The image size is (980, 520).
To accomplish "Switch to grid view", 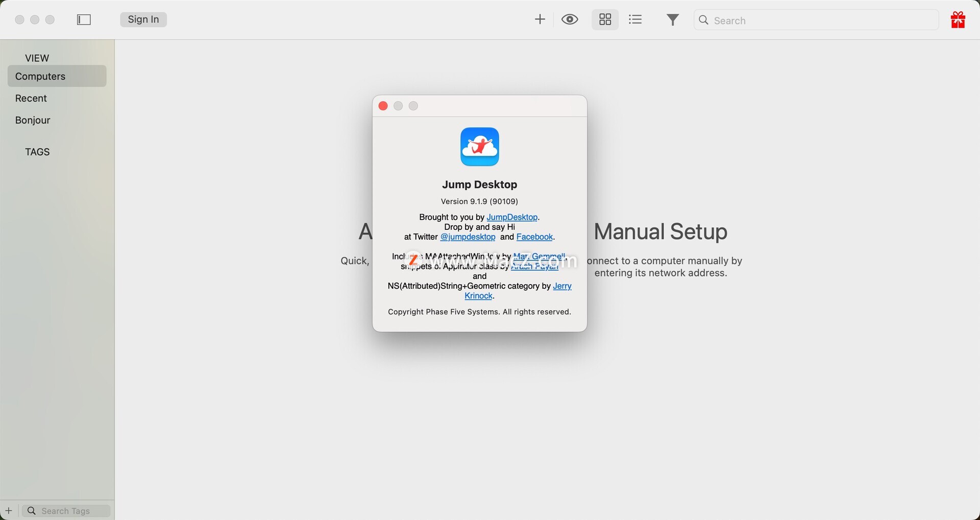I will (x=605, y=19).
